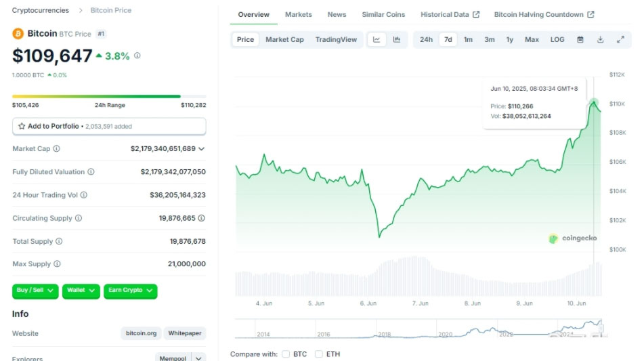Open the Buy / Sell dropdown
Viewport: 644px width, 361px height.
pos(35,291)
